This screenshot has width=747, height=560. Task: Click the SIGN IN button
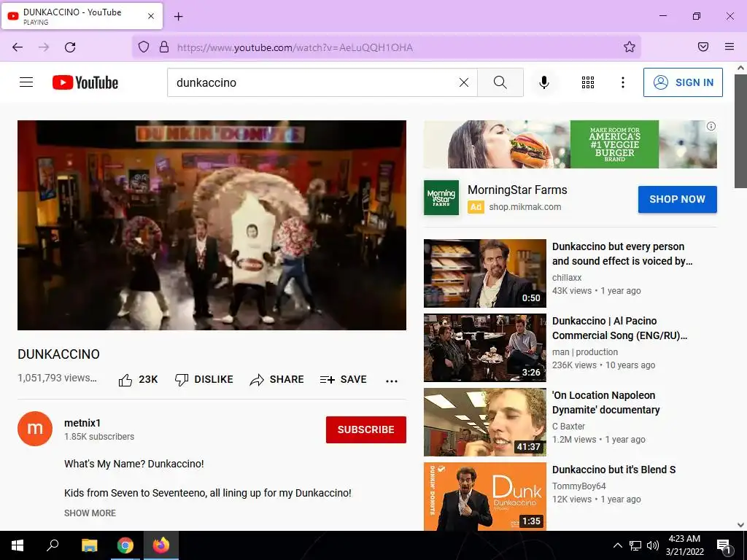click(683, 82)
